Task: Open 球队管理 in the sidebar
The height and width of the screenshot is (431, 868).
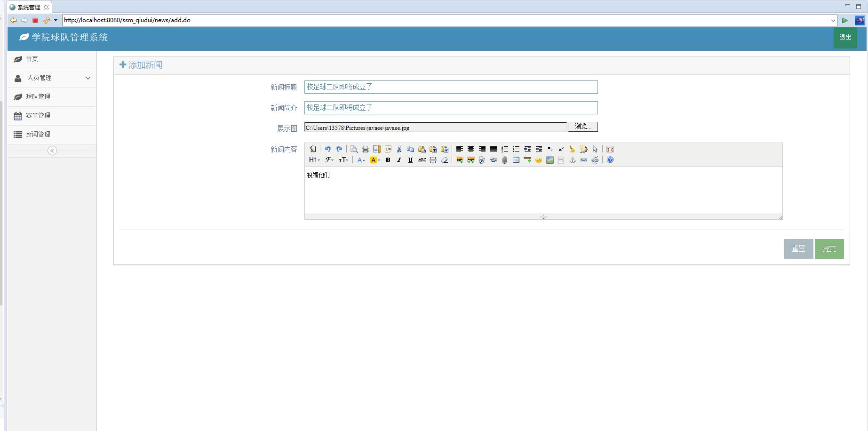Action: coord(52,97)
